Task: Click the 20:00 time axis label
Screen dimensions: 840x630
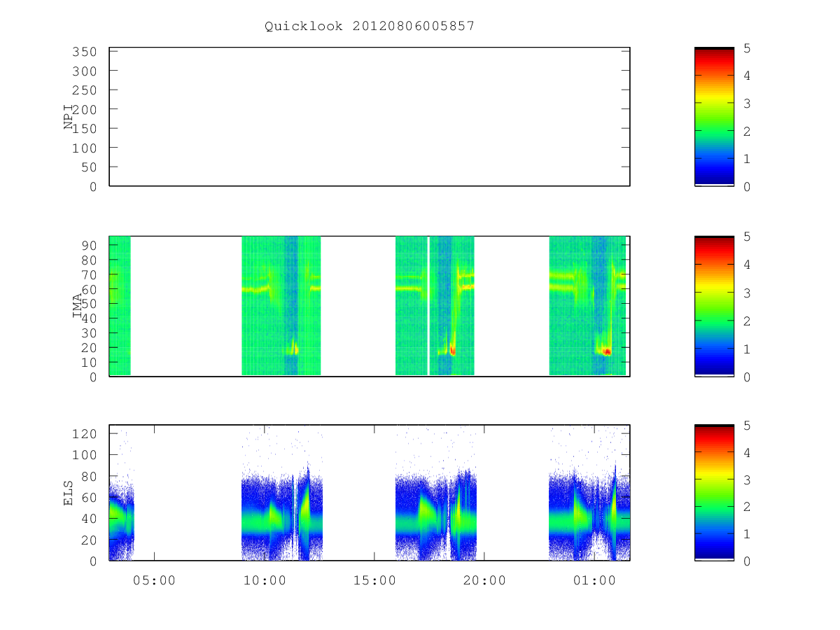Action: pos(484,580)
